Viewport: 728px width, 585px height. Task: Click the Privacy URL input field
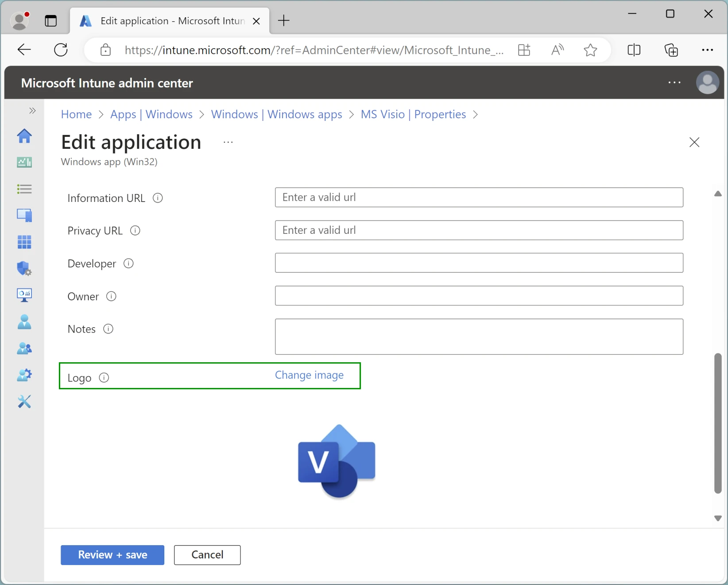click(479, 230)
